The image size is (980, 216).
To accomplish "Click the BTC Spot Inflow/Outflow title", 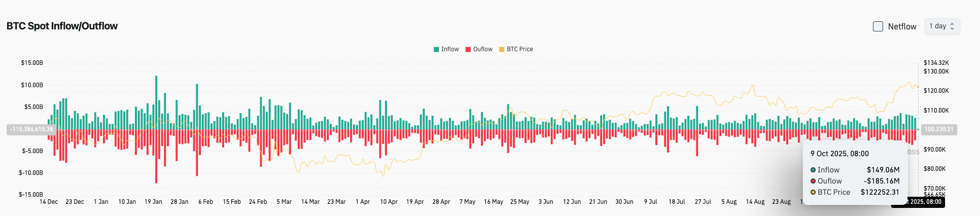I will click(x=62, y=26).
